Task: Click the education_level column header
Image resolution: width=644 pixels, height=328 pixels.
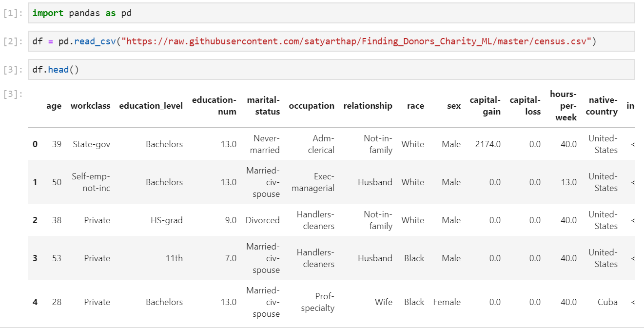Action: 151,106
